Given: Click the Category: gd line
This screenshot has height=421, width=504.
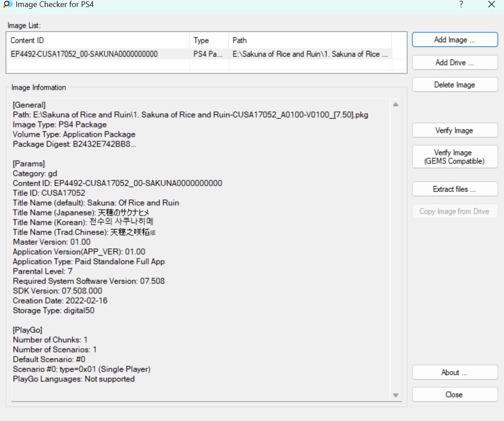Looking at the screenshot, I should (35, 174).
